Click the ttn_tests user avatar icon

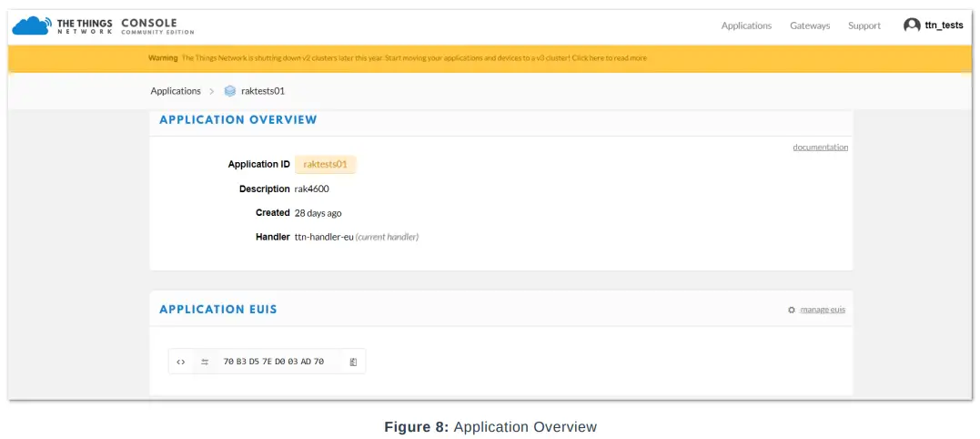point(912,26)
